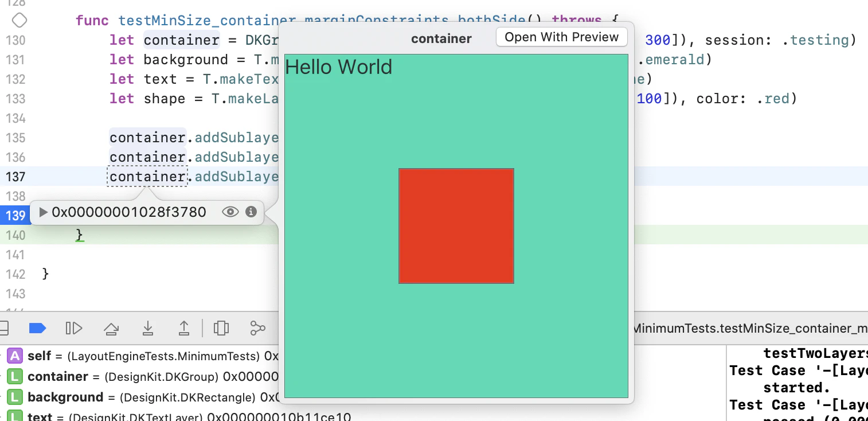Deactivate breakpoints in the debug bar
The height and width of the screenshot is (421, 868).
pyautogui.click(x=37, y=328)
